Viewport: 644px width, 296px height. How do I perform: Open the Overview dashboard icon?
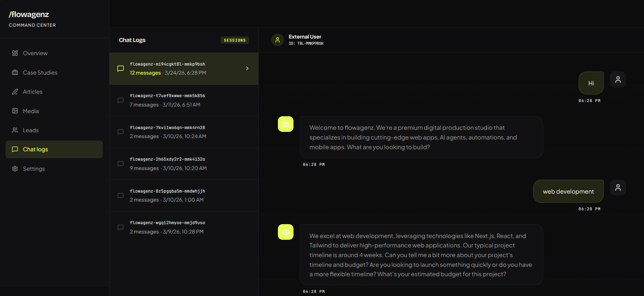point(15,53)
